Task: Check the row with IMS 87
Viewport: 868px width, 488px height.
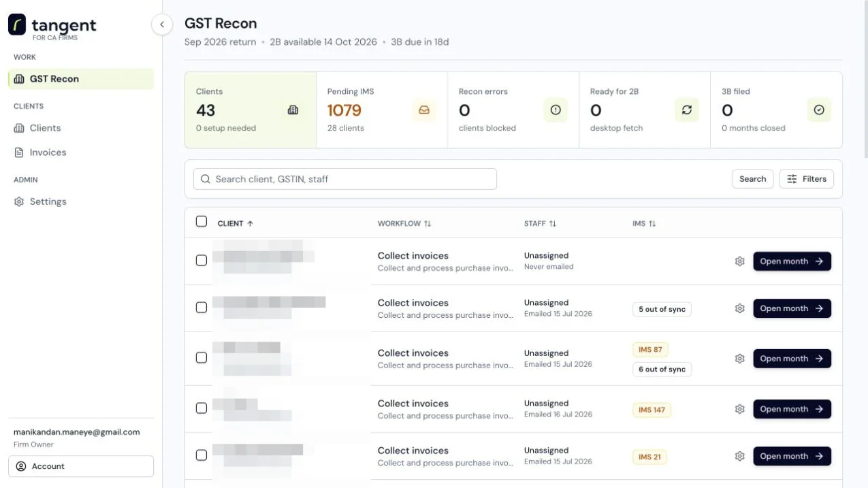Action: [x=202, y=358]
